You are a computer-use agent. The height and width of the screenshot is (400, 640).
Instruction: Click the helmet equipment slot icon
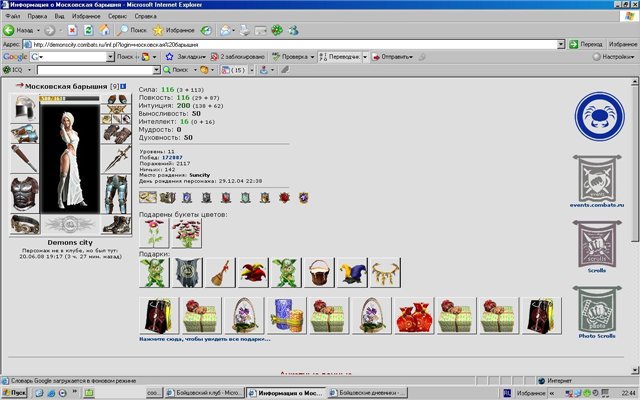25,109
